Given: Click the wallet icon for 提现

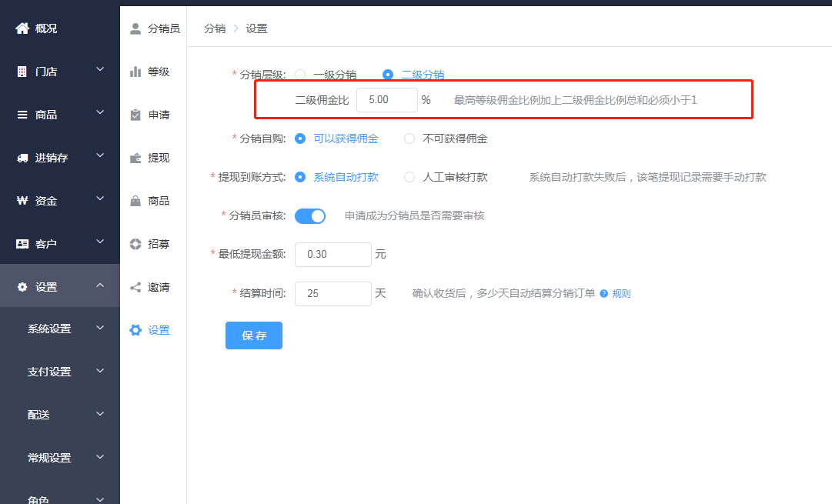Looking at the screenshot, I should 135,158.
